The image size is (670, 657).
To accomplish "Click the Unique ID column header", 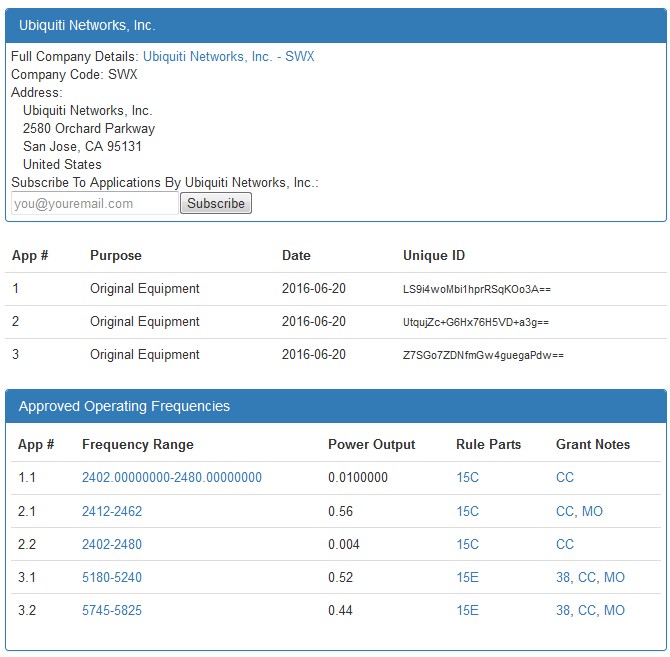I will tap(434, 255).
